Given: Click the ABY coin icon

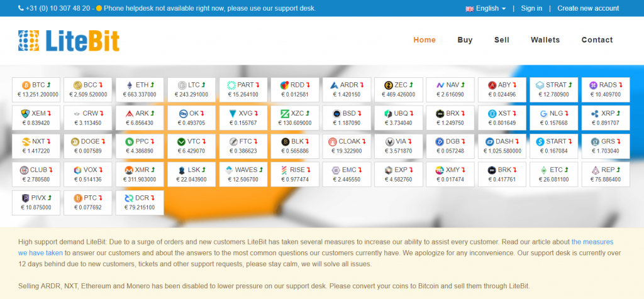Looking at the screenshot, I should click(492, 85).
